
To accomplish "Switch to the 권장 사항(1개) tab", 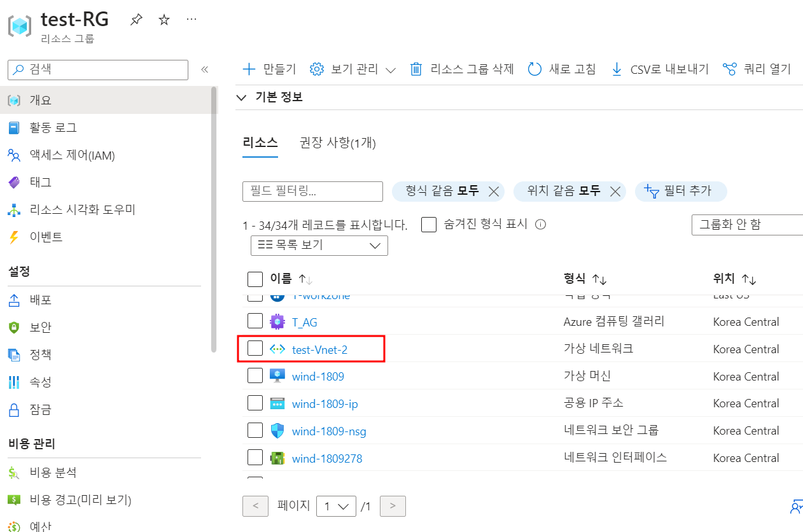I will click(x=338, y=143).
